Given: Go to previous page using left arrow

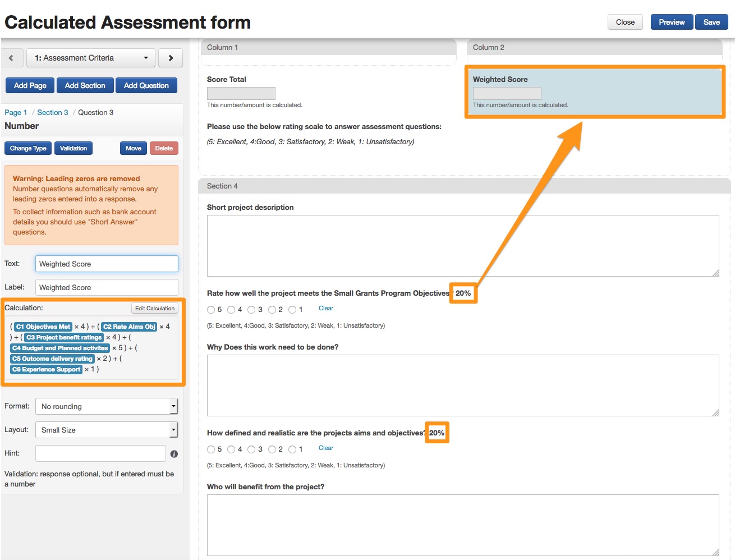Looking at the screenshot, I should pos(11,58).
